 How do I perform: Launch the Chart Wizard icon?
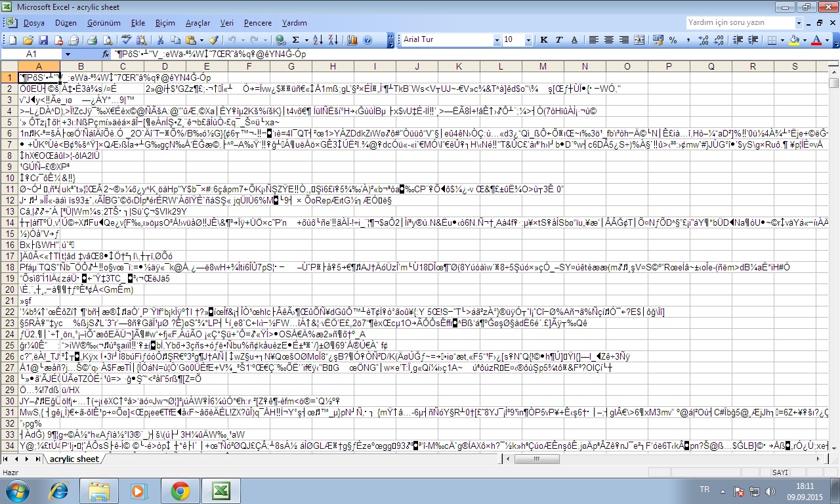pos(352,40)
